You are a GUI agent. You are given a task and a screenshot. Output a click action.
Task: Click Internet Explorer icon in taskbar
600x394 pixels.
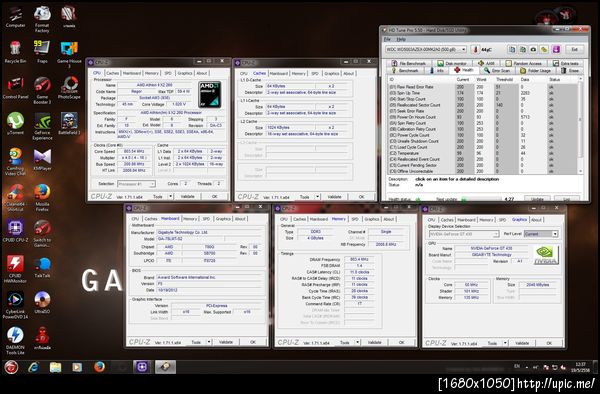[34, 367]
